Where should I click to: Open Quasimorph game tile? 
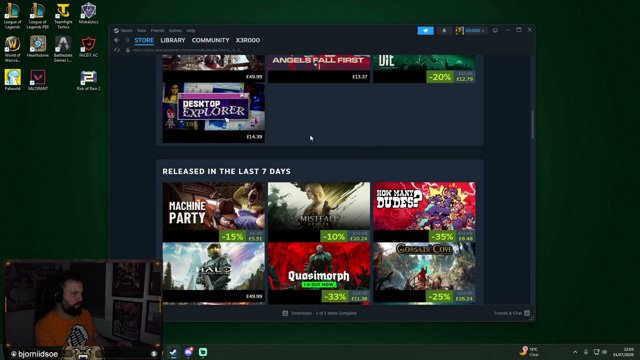click(319, 272)
